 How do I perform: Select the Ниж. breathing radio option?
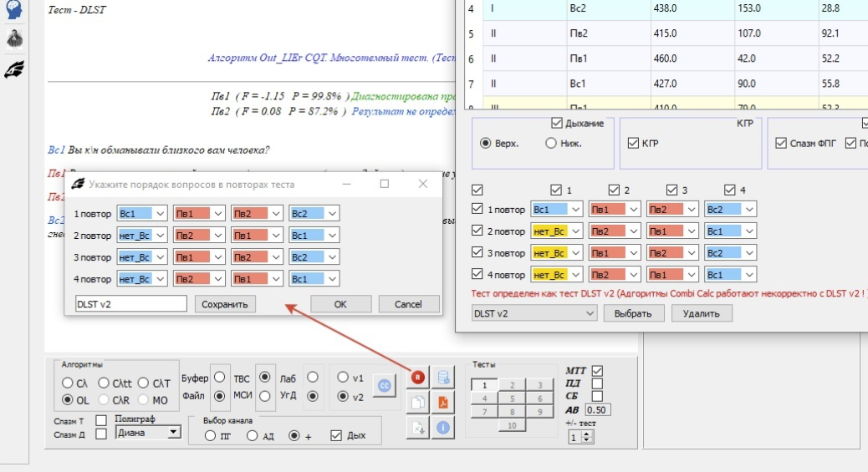(x=550, y=143)
